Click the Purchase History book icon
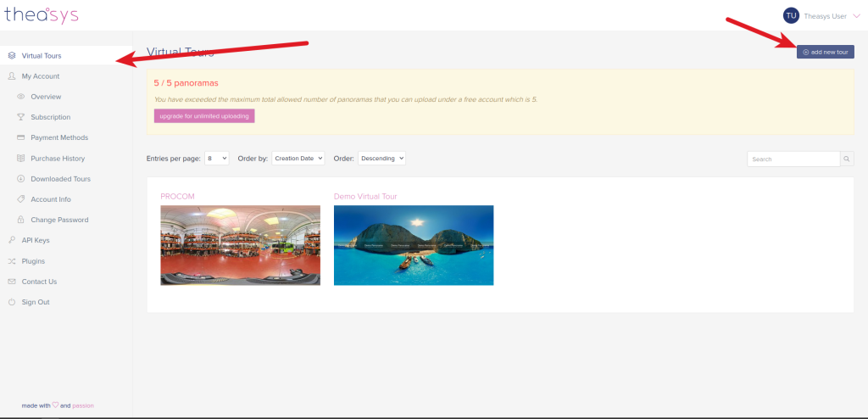 21,158
